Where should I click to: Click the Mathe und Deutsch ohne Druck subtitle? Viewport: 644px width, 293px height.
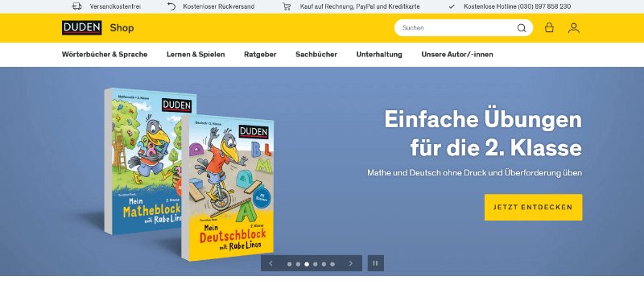[474, 173]
